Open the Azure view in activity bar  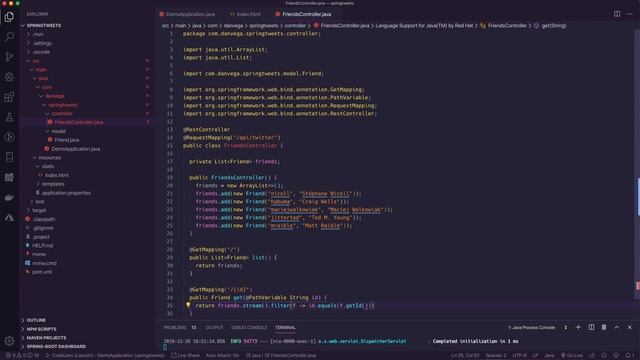pyautogui.click(x=9, y=218)
